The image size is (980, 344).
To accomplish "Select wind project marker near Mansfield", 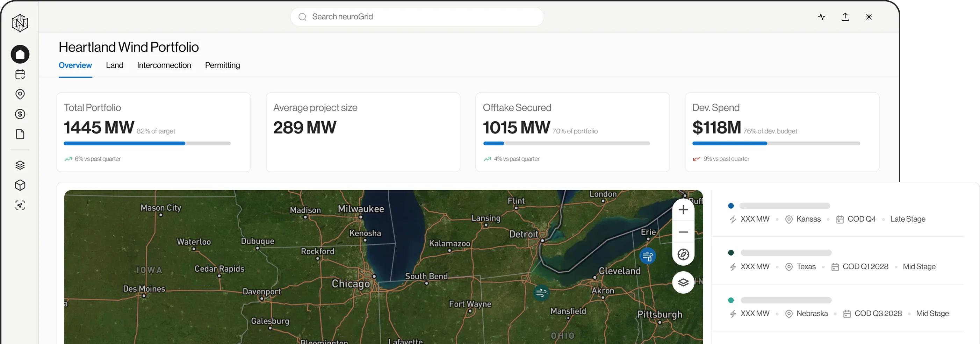I will 541,293.
